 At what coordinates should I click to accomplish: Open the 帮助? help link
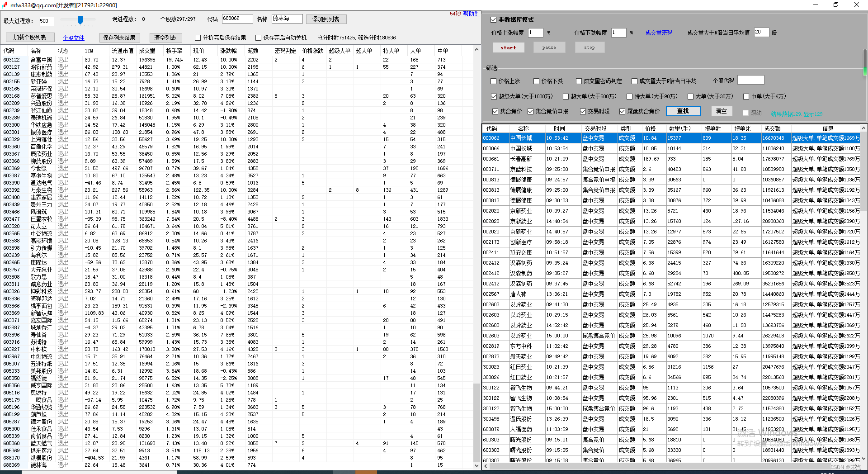click(x=471, y=14)
